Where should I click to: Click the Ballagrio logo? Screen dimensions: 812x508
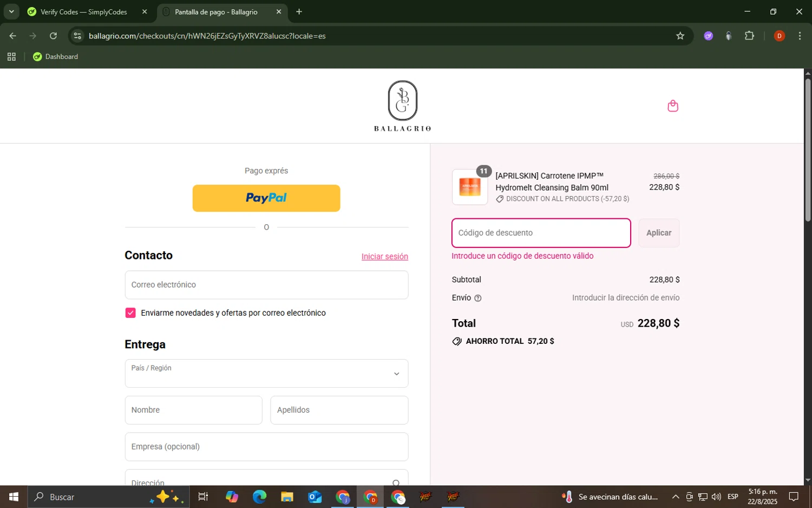pos(402,106)
